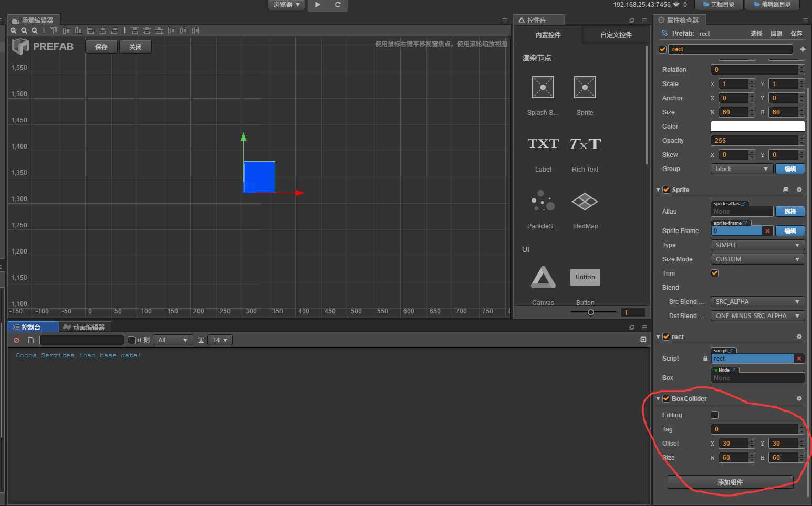Enable the console regex checkbox
The image size is (812, 506).
click(x=132, y=340)
